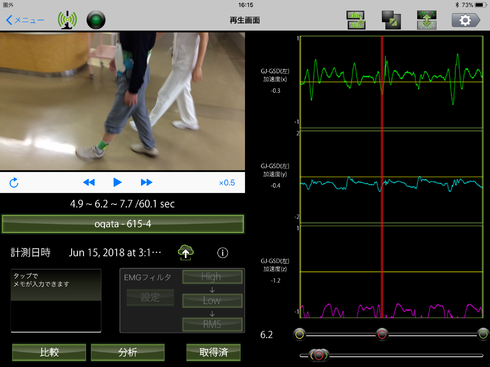Viewport: 490px width, 367px height.
Task: Tap the red playback cursor line
Action: (382, 177)
